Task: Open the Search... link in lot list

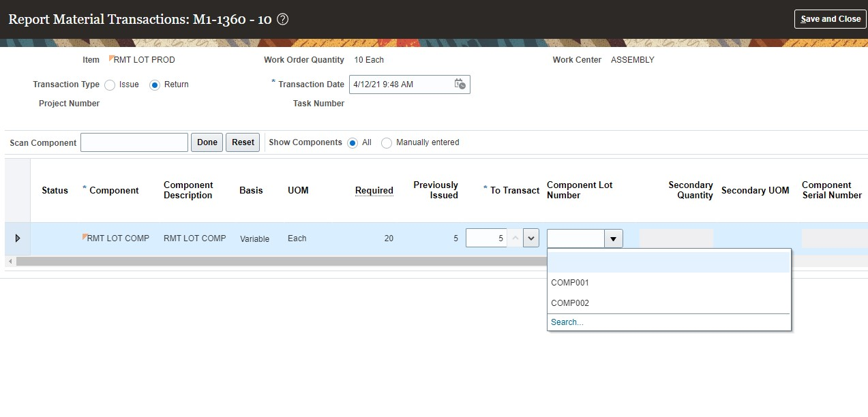Action: click(x=567, y=322)
